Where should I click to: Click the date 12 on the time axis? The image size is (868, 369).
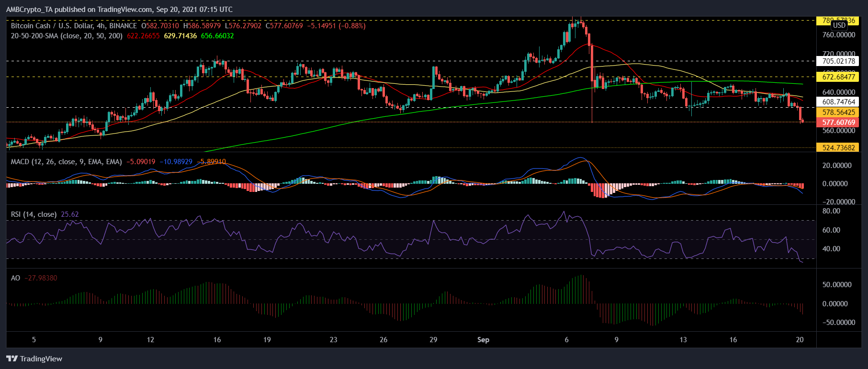pyautogui.click(x=150, y=340)
